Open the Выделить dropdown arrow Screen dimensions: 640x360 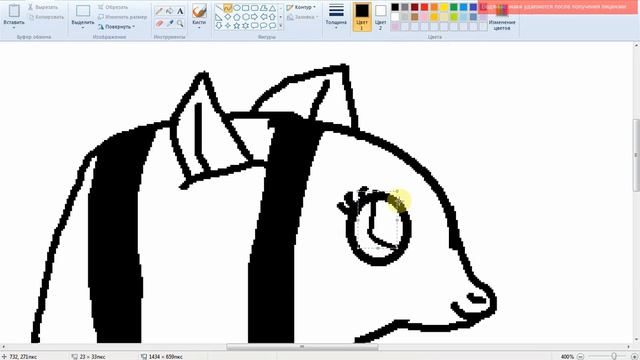coord(83,28)
